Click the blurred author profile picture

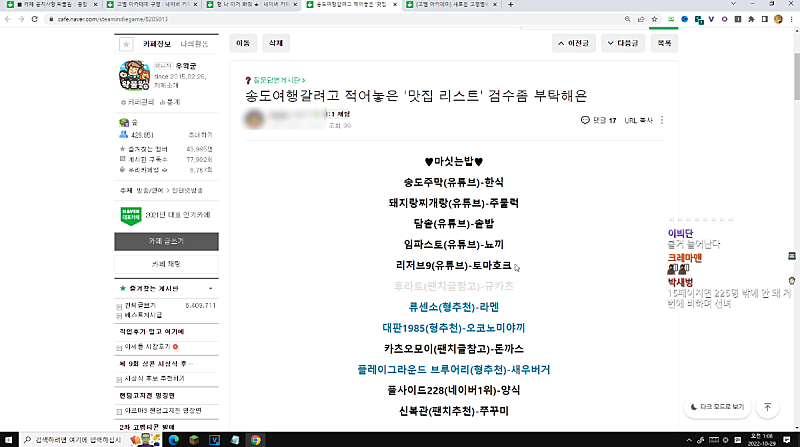(255, 119)
